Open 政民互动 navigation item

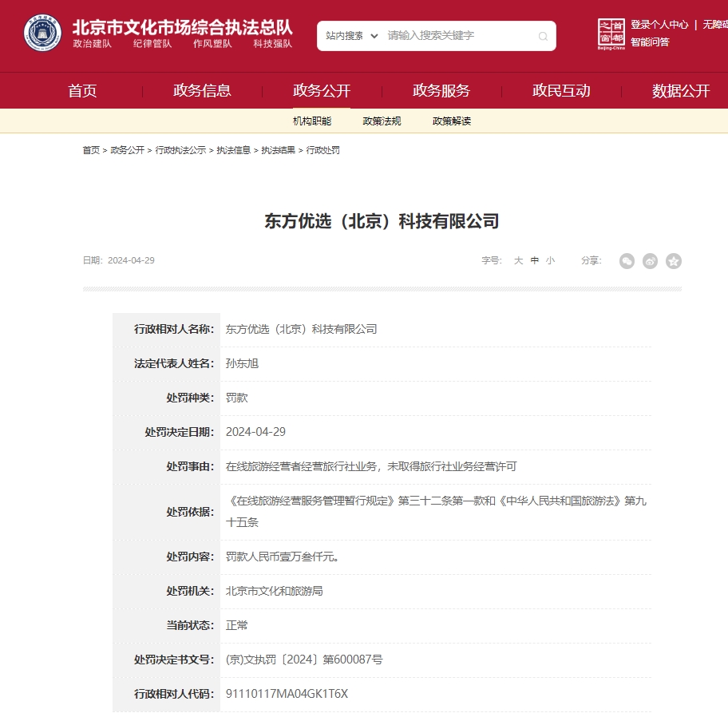pyautogui.click(x=561, y=90)
